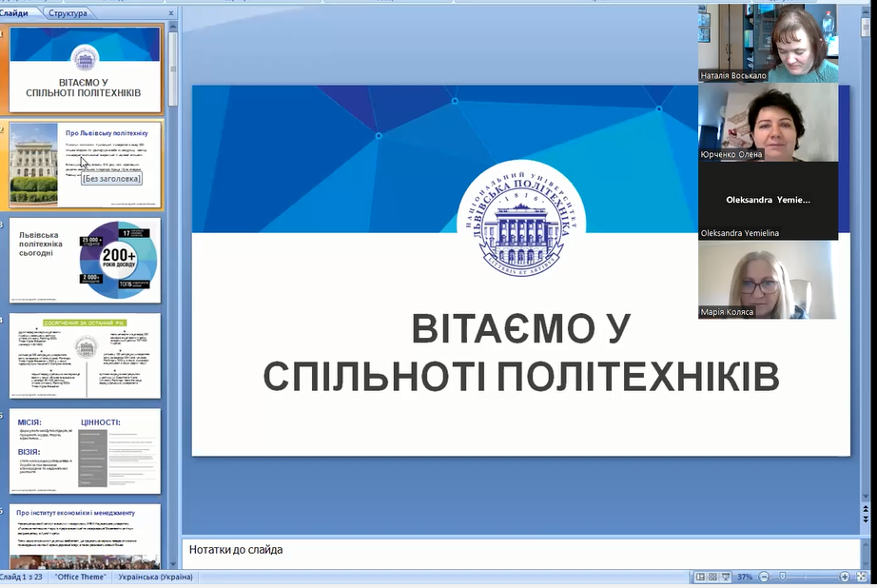Screen dimensions: 877x588
Task: Select the 'Львівська політехніка сьогодні' thumbnail
Action: pos(85,260)
